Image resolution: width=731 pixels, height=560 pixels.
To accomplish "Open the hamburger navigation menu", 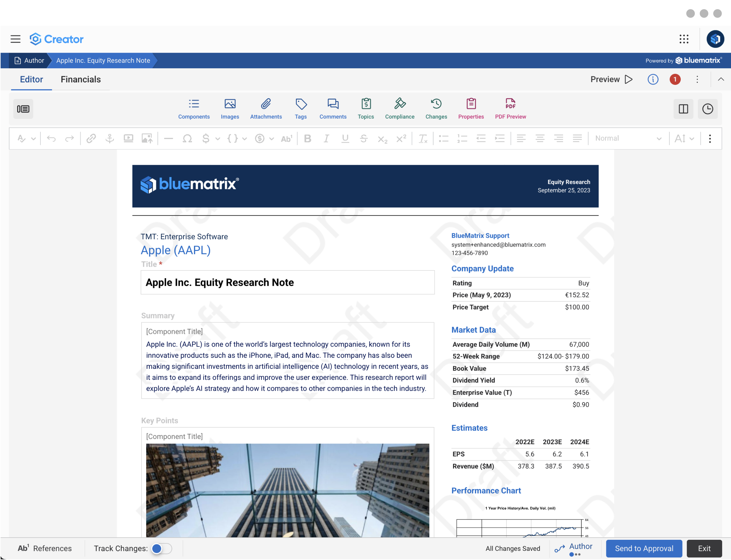I will tap(15, 39).
